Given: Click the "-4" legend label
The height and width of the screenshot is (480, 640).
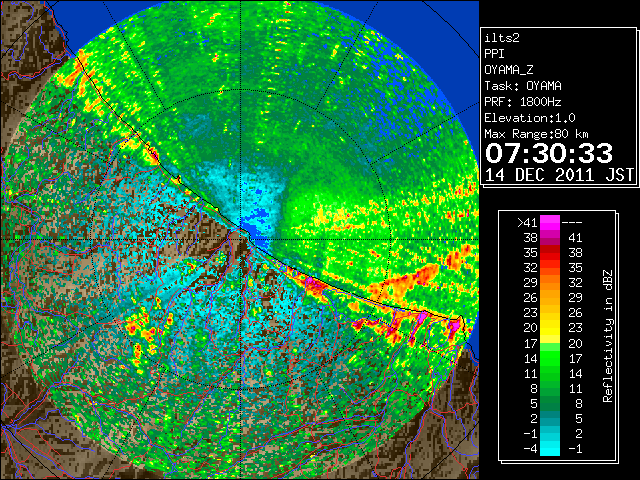Looking at the screenshot, I should (x=530, y=449).
